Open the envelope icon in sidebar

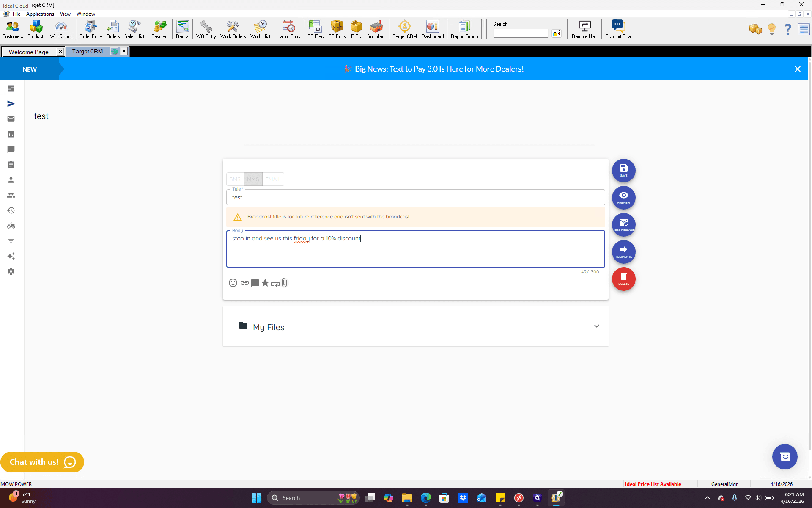coord(11,119)
